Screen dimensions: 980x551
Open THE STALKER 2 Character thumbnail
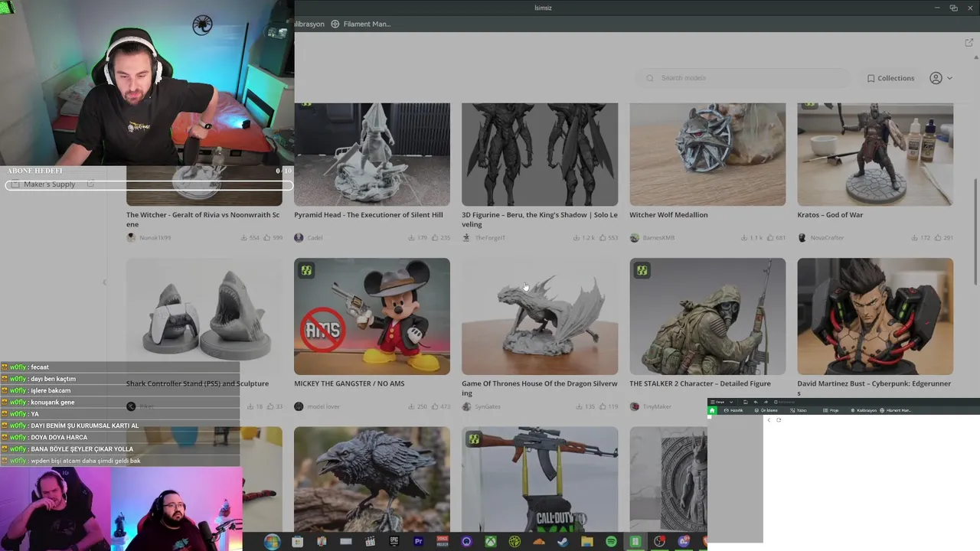[707, 316]
